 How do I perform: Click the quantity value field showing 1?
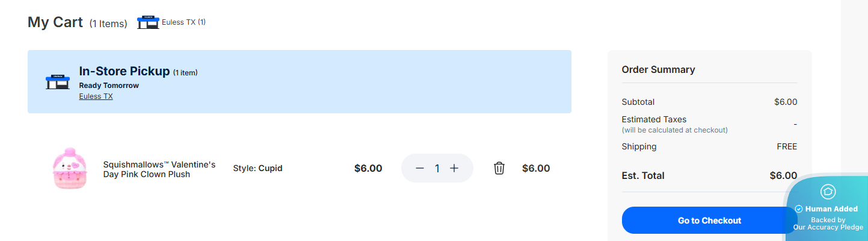437,169
